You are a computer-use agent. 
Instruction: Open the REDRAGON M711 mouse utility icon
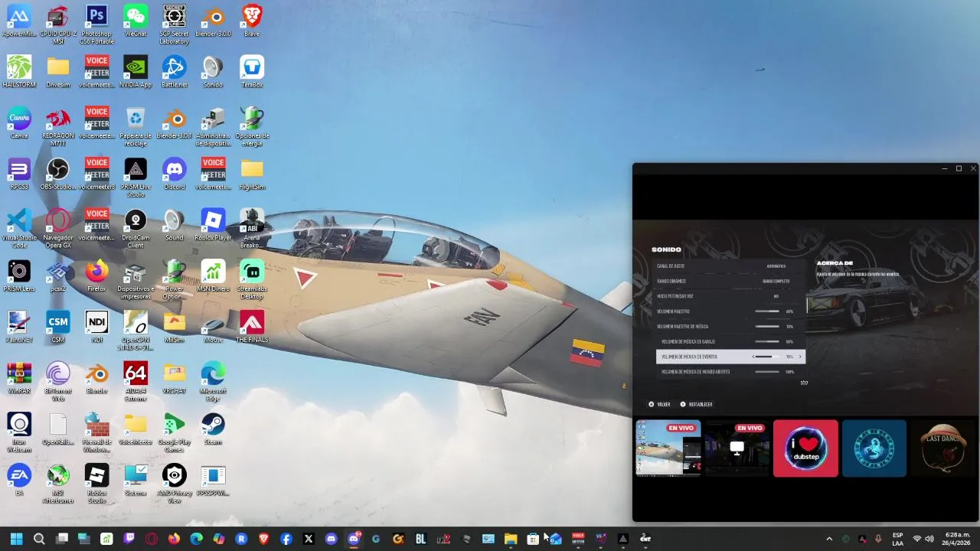pyautogui.click(x=58, y=126)
